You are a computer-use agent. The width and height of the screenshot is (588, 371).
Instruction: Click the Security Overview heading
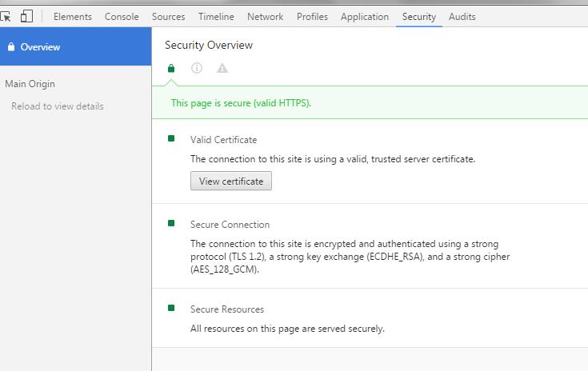(209, 46)
